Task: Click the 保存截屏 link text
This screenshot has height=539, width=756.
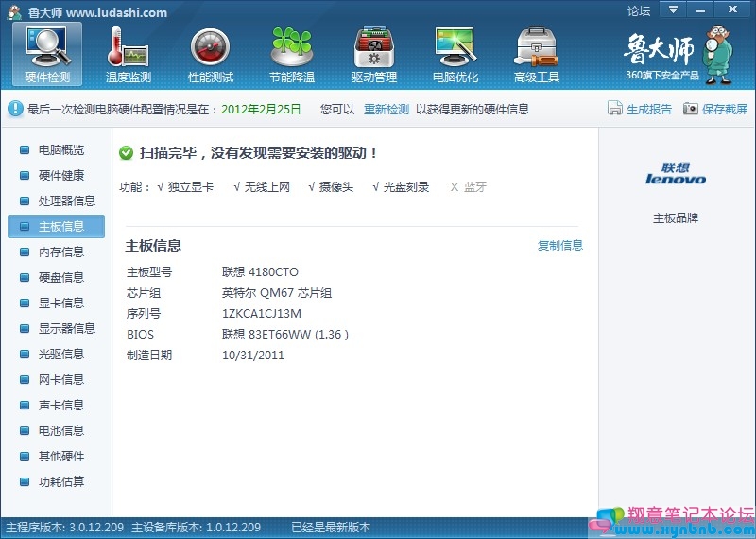Action: click(725, 109)
